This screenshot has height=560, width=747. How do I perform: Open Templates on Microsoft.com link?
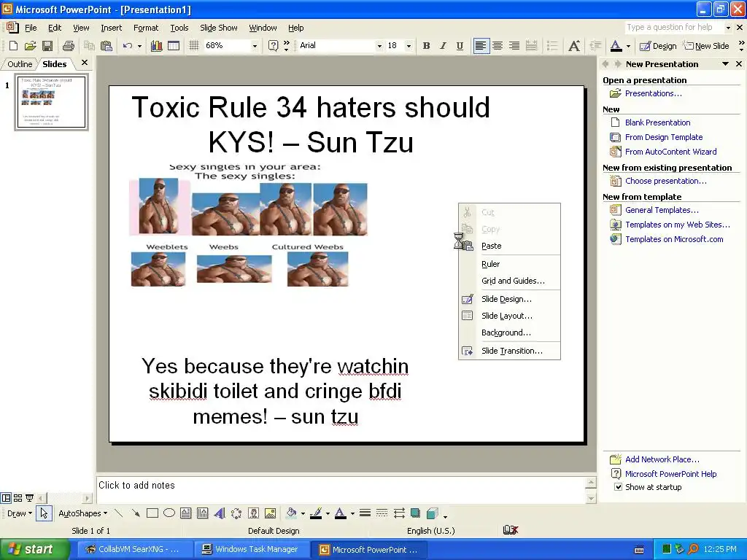tap(674, 239)
